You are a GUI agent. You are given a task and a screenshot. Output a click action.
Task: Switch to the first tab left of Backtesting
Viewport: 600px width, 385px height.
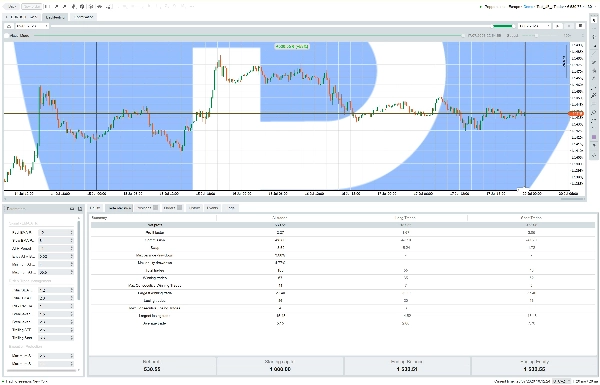pyautogui.click(x=21, y=17)
